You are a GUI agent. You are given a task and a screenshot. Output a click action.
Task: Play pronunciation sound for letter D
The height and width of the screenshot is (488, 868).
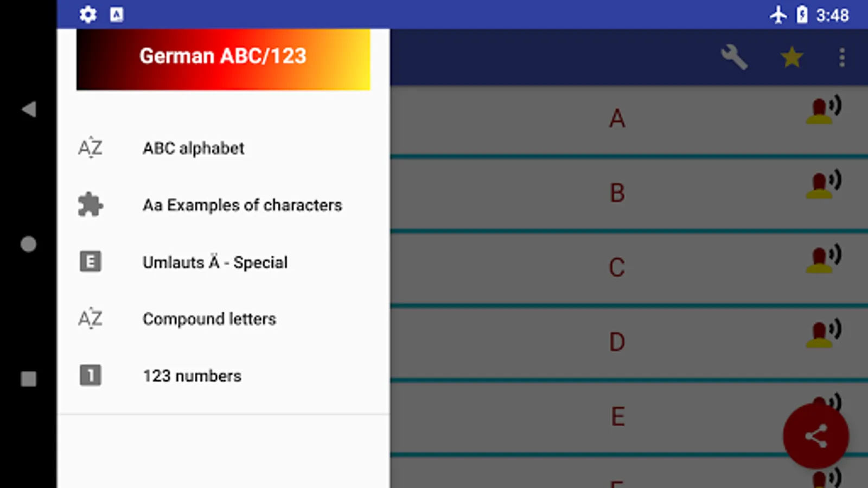(x=823, y=333)
